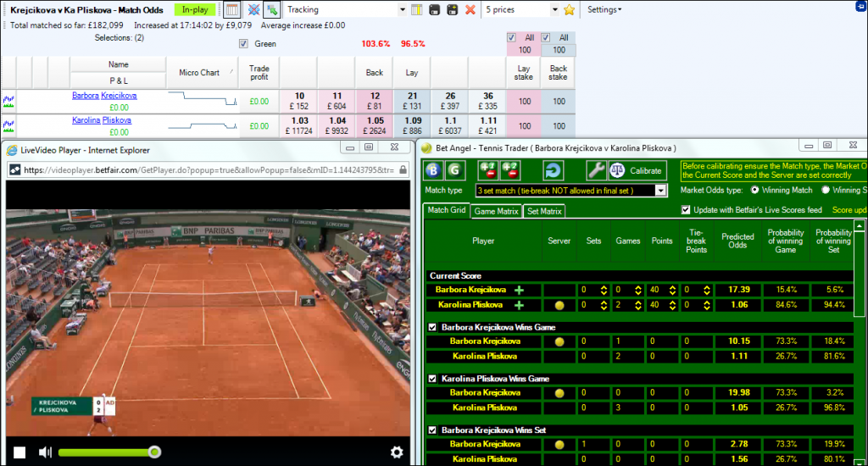Viewport: 868px width, 466px height.
Task: Click scroll-up arrow in Match Grid scrollbar
Action: (860, 226)
